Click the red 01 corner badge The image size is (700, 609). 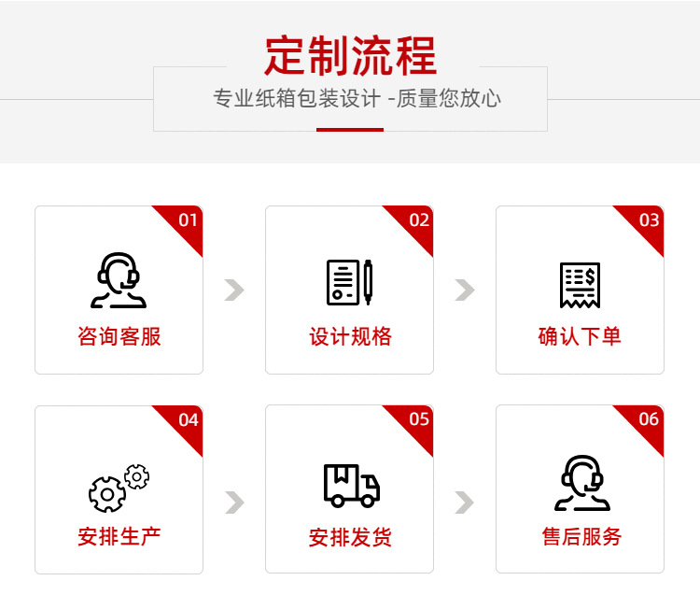coord(185,224)
